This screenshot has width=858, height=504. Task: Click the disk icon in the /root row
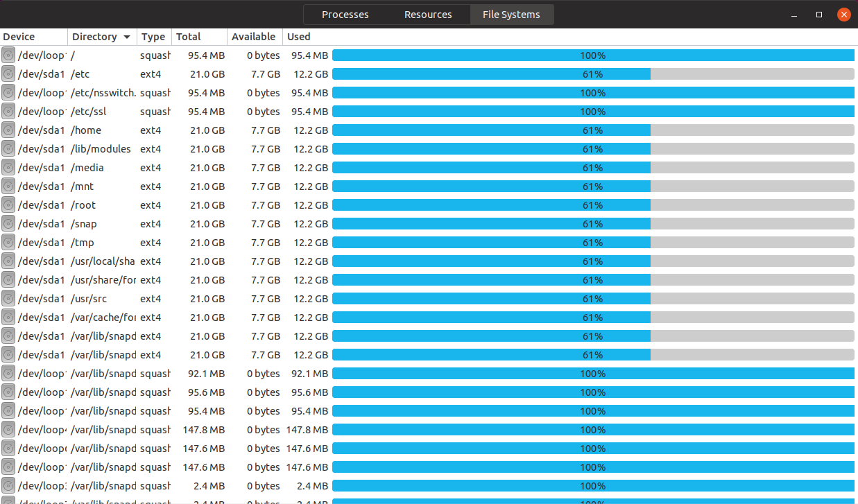pyautogui.click(x=8, y=205)
